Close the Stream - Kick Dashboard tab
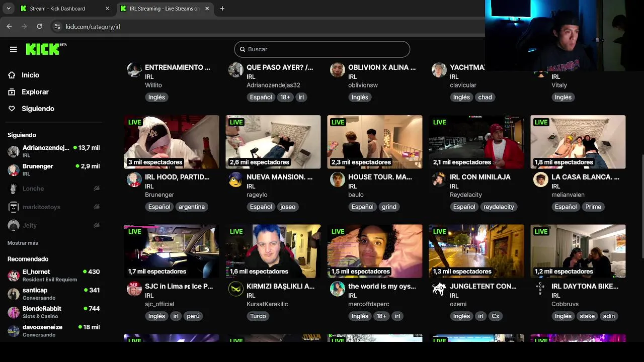The height and width of the screenshot is (362, 644). pos(107,9)
